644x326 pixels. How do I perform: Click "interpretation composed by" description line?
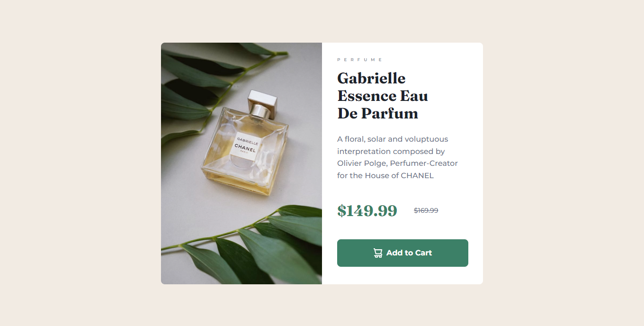[391, 152]
